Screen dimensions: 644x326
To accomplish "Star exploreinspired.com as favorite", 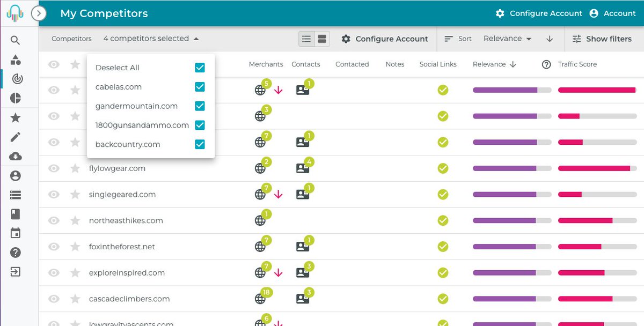I will [75, 272].
